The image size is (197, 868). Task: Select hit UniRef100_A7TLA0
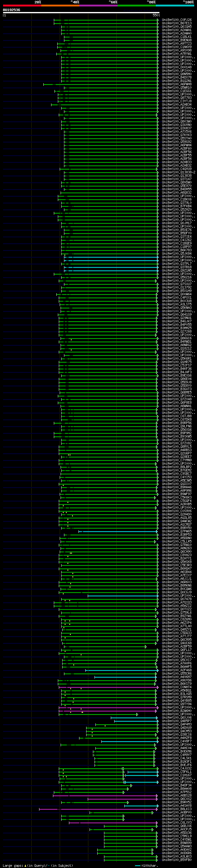176,626
